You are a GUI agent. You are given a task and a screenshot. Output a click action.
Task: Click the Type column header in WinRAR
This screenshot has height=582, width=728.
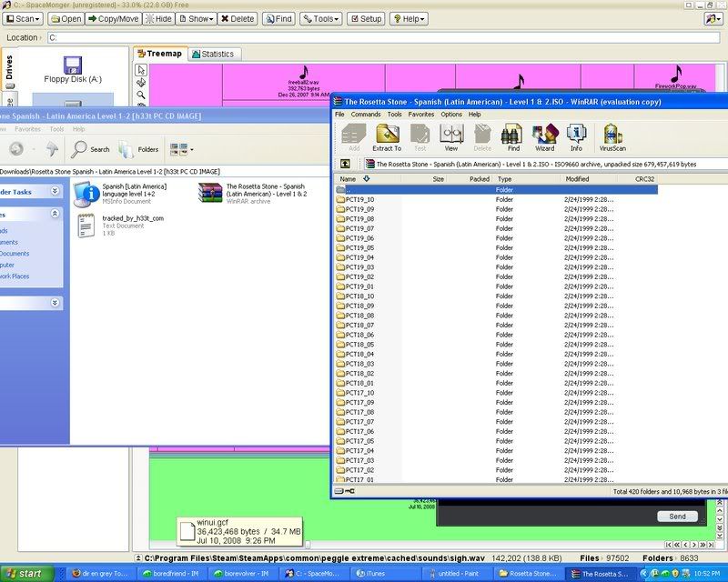point(527,178)
